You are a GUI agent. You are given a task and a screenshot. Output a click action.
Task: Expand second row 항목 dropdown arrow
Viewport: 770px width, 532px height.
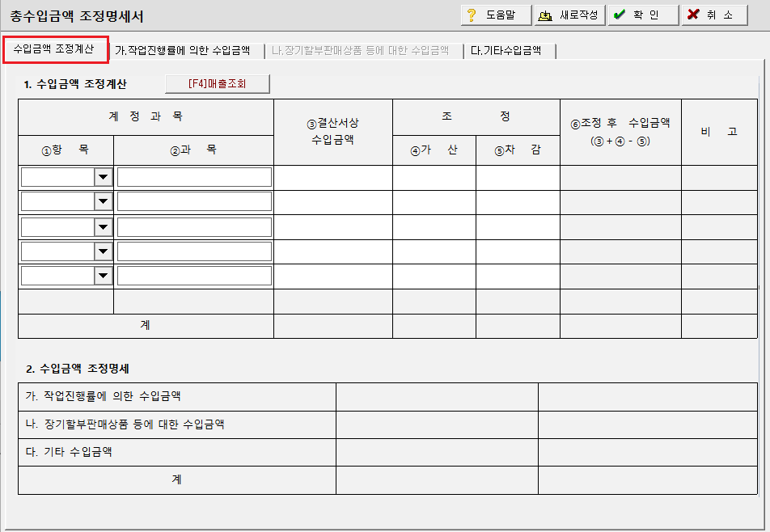click(x=104, y=201)
